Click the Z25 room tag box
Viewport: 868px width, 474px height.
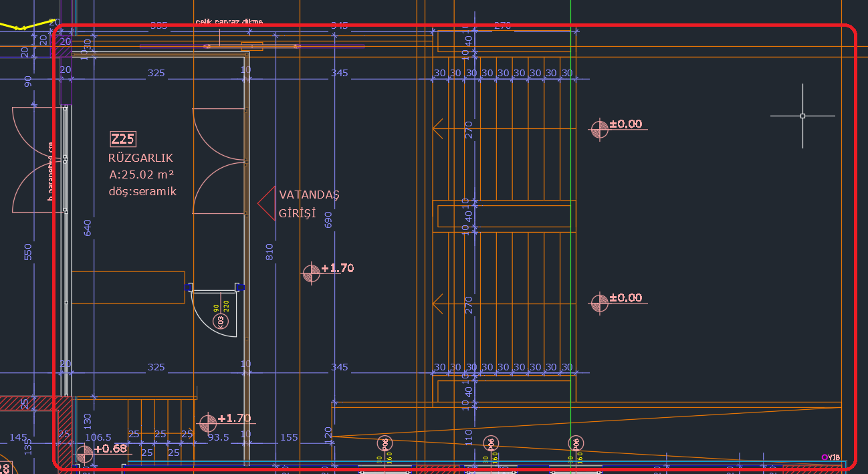click(x=123, y=139)
